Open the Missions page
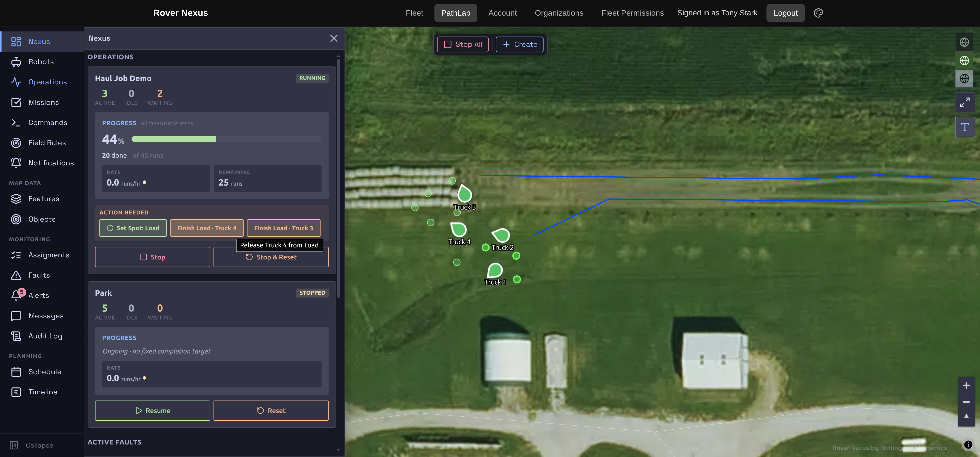The height and width of the screenshot is (457, 980). (x=42, y=102)
